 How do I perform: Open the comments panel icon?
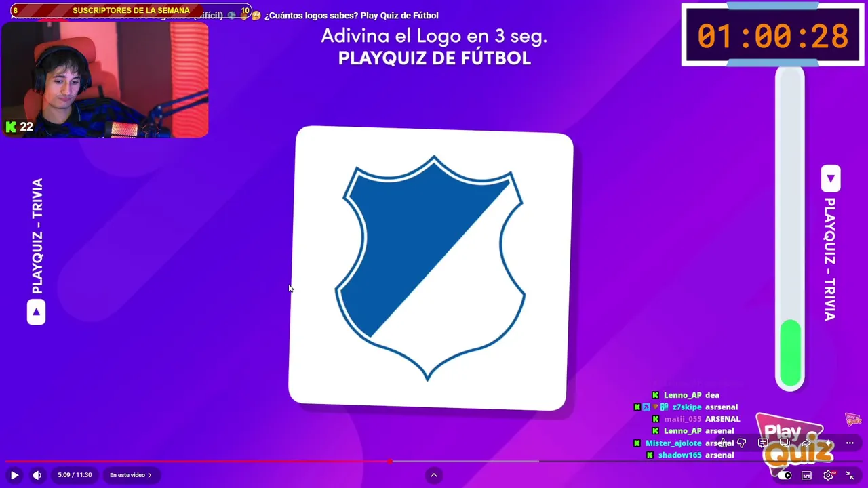785,443
